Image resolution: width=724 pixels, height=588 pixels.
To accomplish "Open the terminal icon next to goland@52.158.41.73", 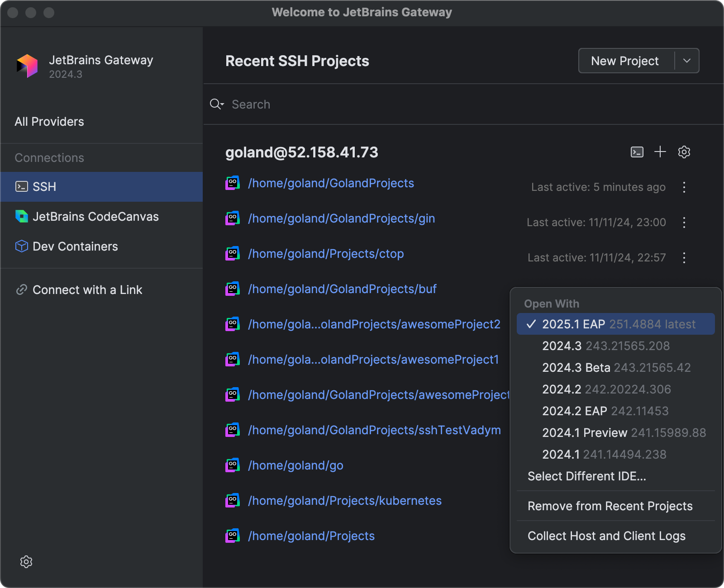I will click(637, 152).
